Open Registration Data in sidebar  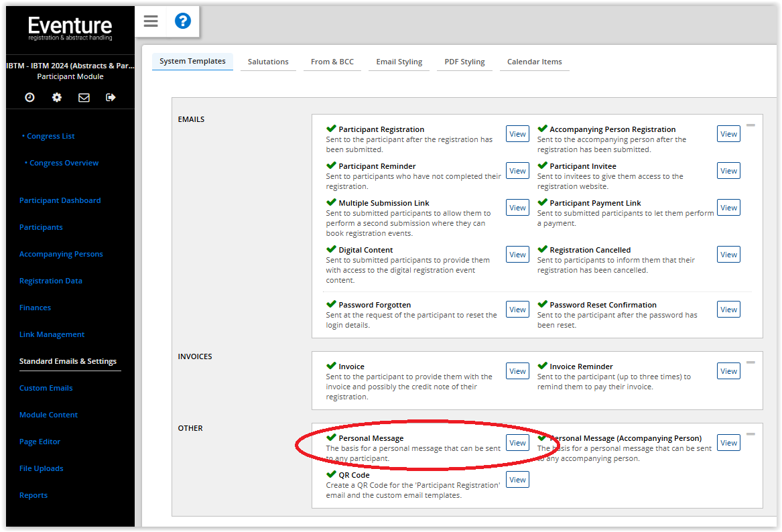tap(50, 281)
